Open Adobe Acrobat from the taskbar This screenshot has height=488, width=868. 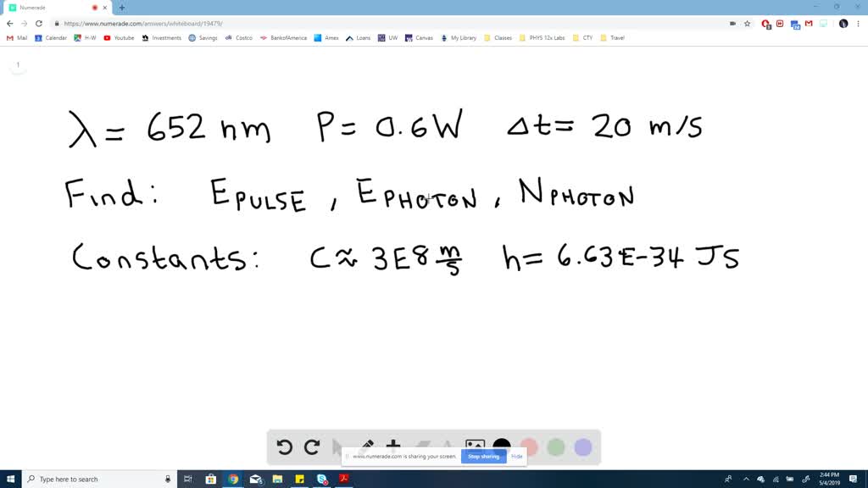point(344,479)
